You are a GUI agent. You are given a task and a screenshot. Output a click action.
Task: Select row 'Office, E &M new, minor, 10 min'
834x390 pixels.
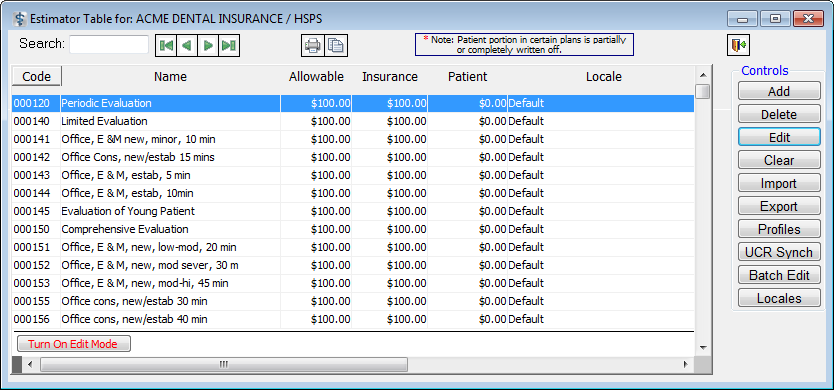[x=353, y=139]
